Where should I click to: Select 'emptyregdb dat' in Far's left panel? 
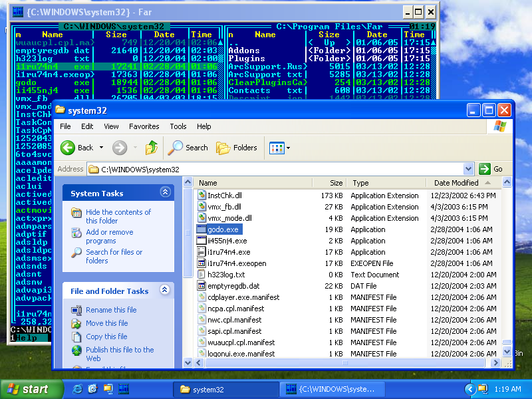click(x=53, y=51)
